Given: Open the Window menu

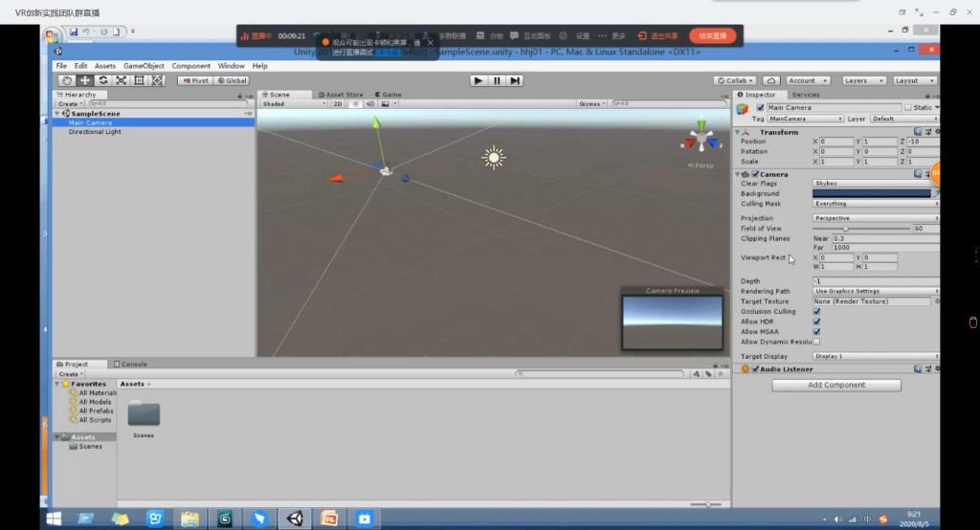Looking at the screenshot, I should tap(232, 66).
